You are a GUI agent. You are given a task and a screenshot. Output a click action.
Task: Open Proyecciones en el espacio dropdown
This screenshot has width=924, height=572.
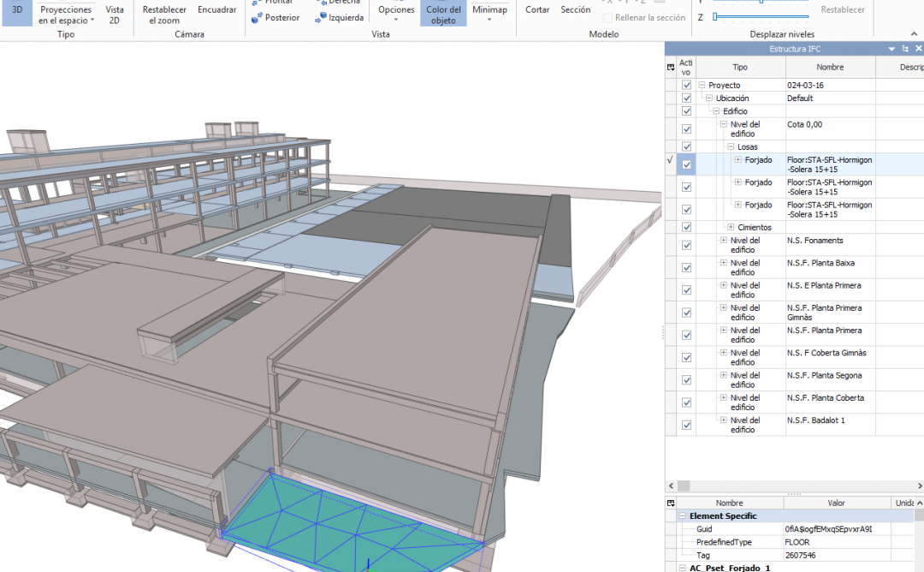(66, 15)
